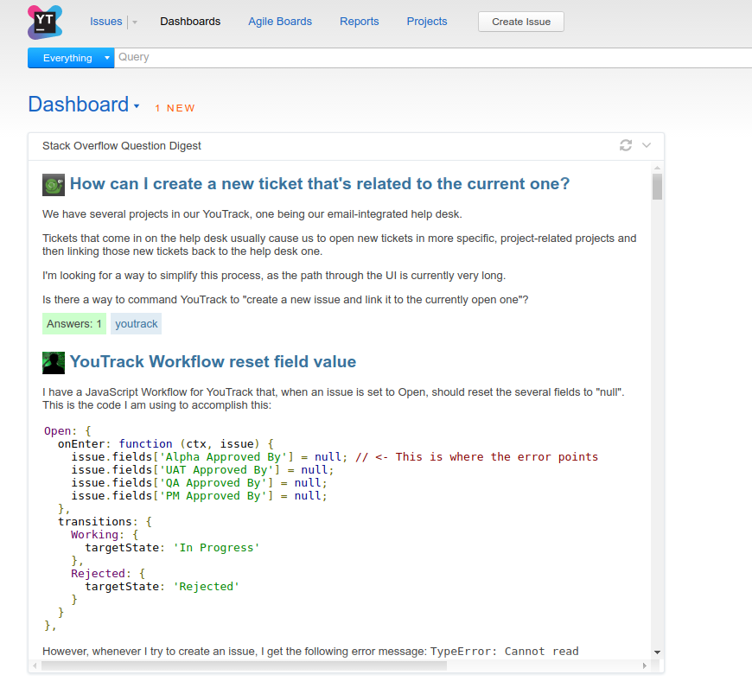752x700 pixels.
Task: Click the targetState 'Rejected' code line
Action: [x=163, y=587]
